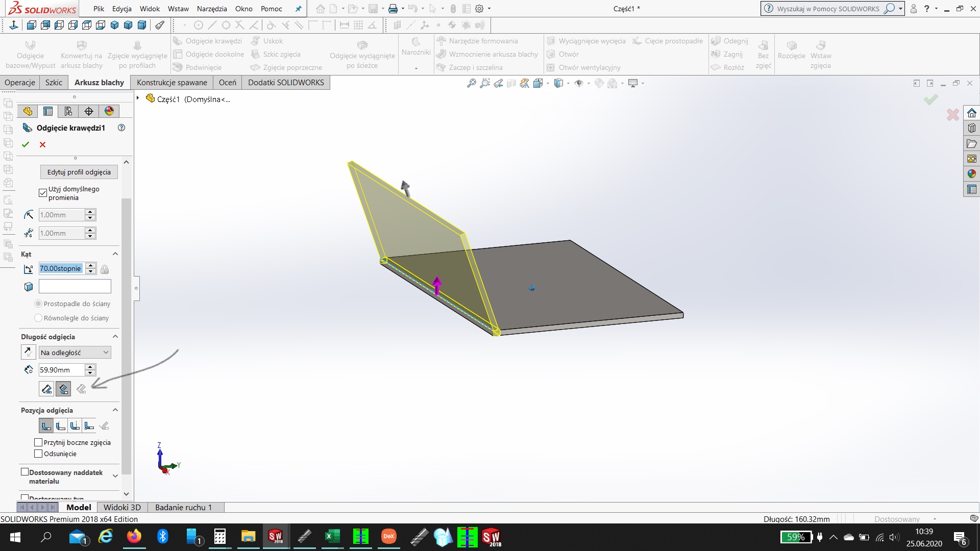Choose Material Outside flange position
Viewport: 980px width, 551px height.
pyautogui.click(x=61, y=426)
